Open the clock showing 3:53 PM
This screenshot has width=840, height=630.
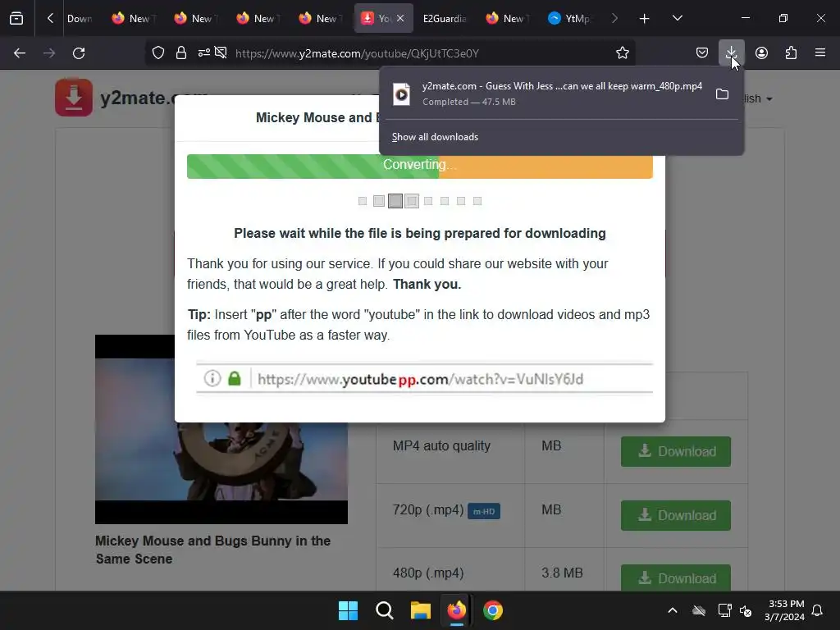pyautogui.click(x=784, y=610)
